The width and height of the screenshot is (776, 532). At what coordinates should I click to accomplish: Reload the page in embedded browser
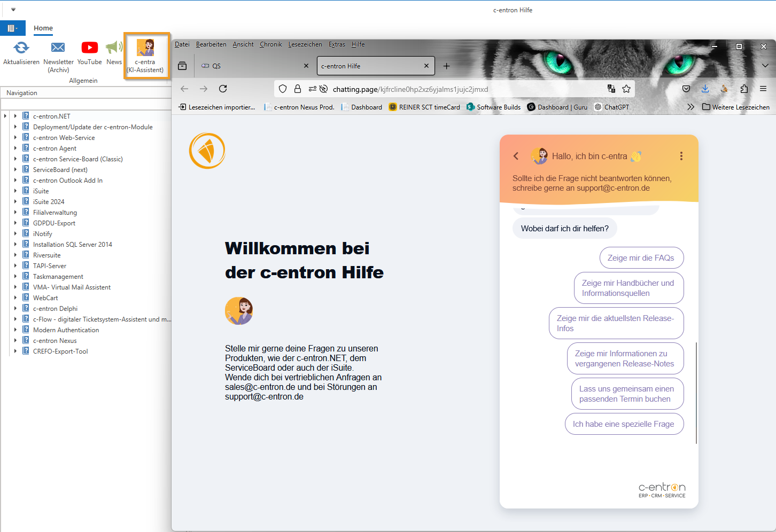tap(223, 89)
